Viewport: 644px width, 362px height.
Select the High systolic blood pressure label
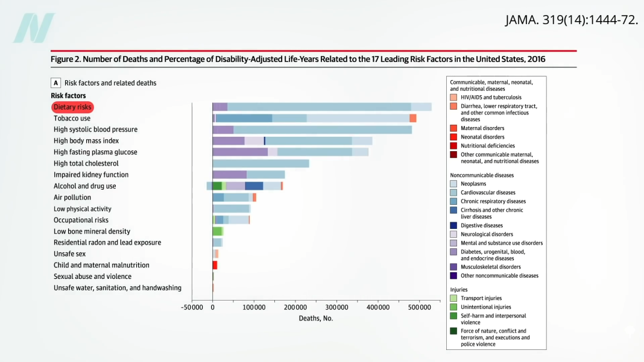[95, 130]
